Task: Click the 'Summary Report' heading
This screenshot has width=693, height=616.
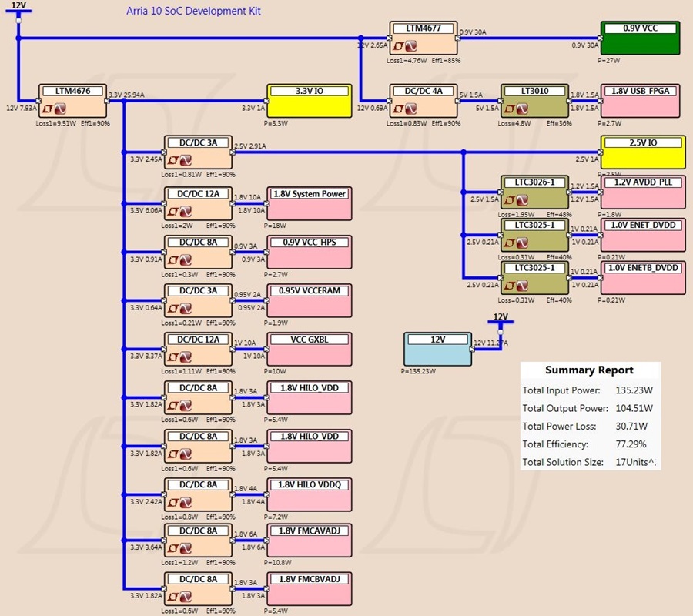Action: (589, 370)
